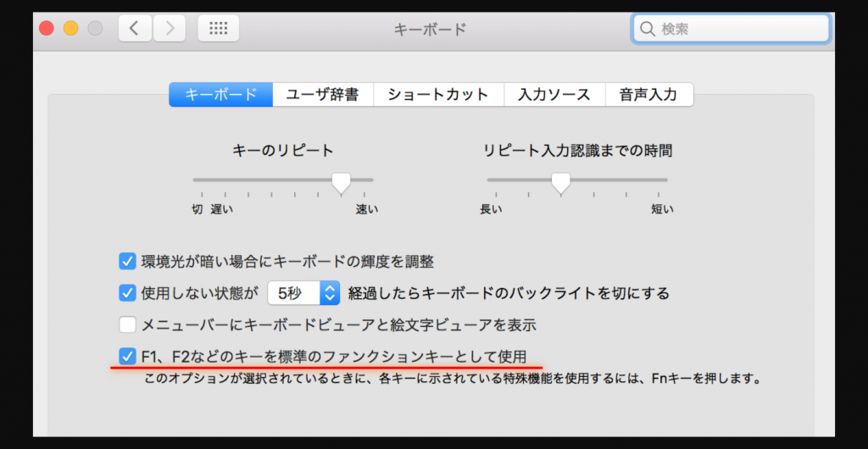Image resolution: width=868 pixels, height=449 pixels.
Task: Show all preferences grid icon
Action: 218,29
